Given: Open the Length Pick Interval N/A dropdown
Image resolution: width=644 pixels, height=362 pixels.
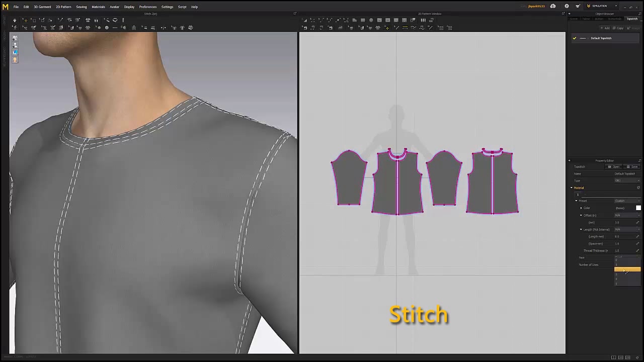Looking at the screenshot, I should 627,229.
